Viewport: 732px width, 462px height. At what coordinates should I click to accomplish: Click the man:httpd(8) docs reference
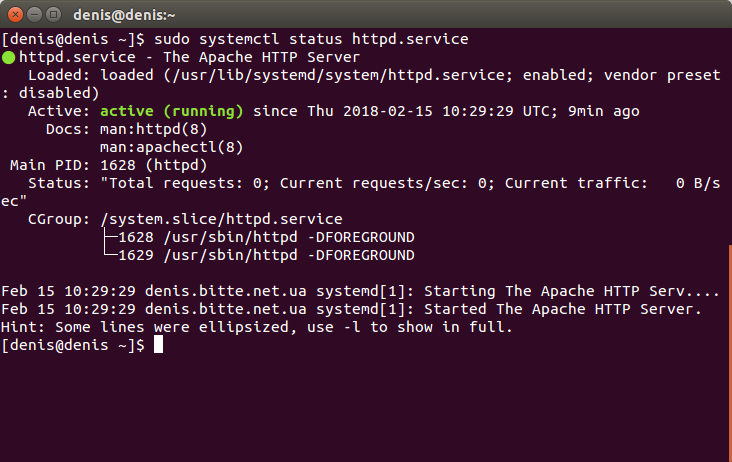click(x=154, y=129)
